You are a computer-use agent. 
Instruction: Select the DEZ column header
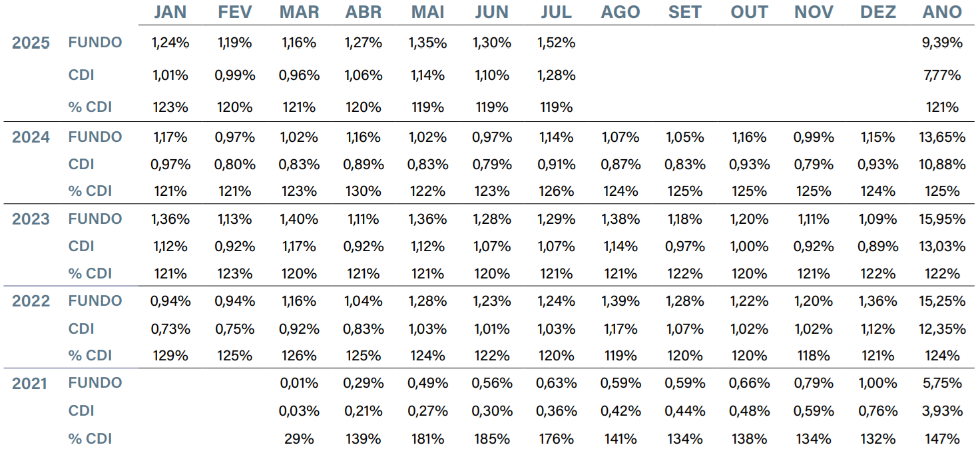pyautogui.click(x=878, y=12)
